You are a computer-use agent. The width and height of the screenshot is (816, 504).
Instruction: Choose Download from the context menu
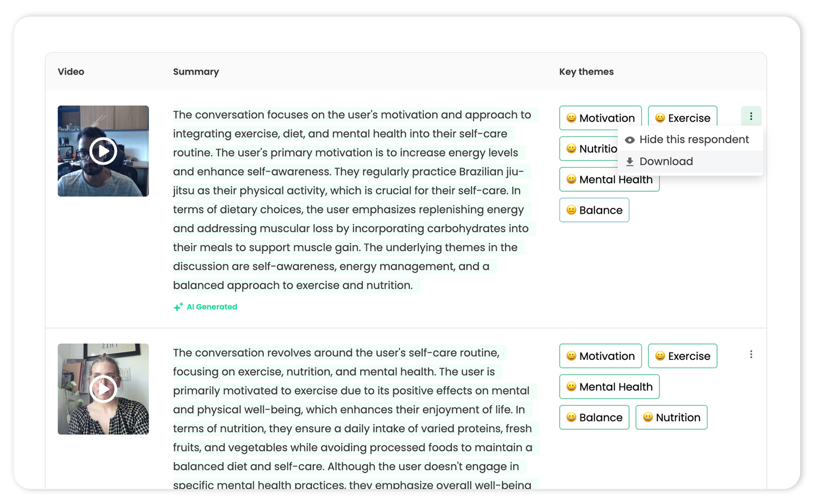666,161
